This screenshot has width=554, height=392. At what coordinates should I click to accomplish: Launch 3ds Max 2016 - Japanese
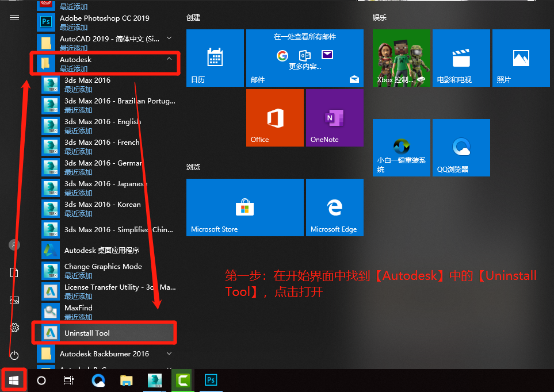109,187
